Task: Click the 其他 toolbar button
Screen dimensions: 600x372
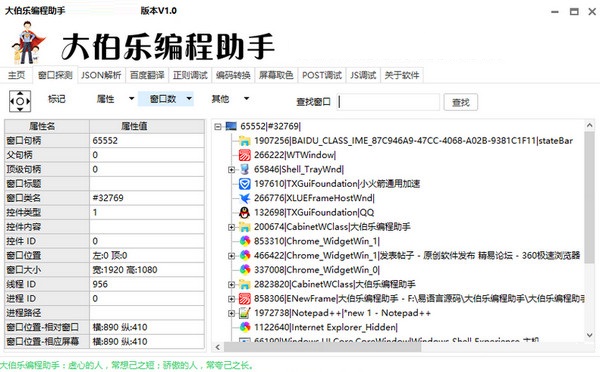Action: click(220, 99)
